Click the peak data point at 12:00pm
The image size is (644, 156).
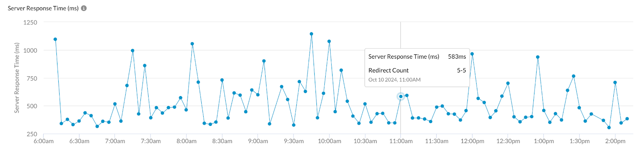click(472, 54)
